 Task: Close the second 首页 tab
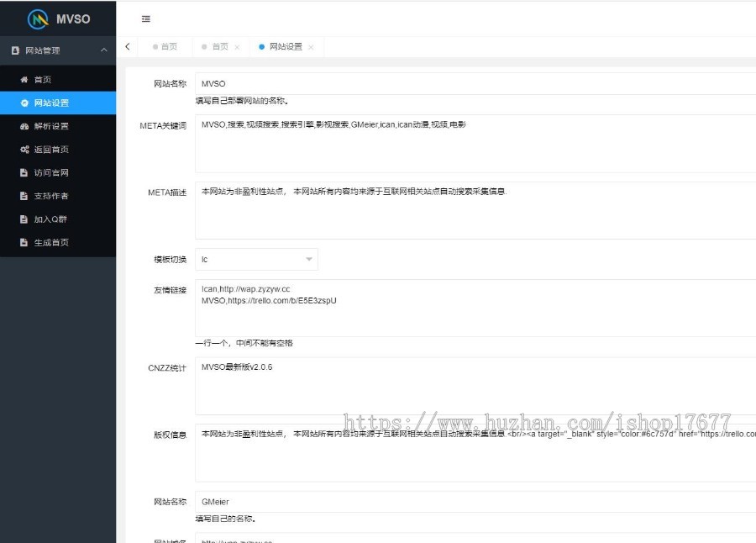tap(237, 47)
